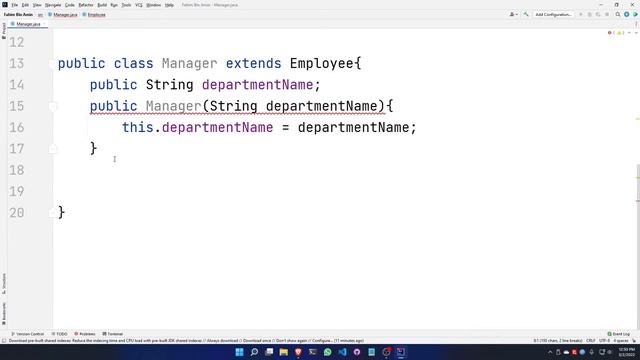Open the Navigate menu
The width and height of the screenshot is (640, 360).
tap(53, 5)
